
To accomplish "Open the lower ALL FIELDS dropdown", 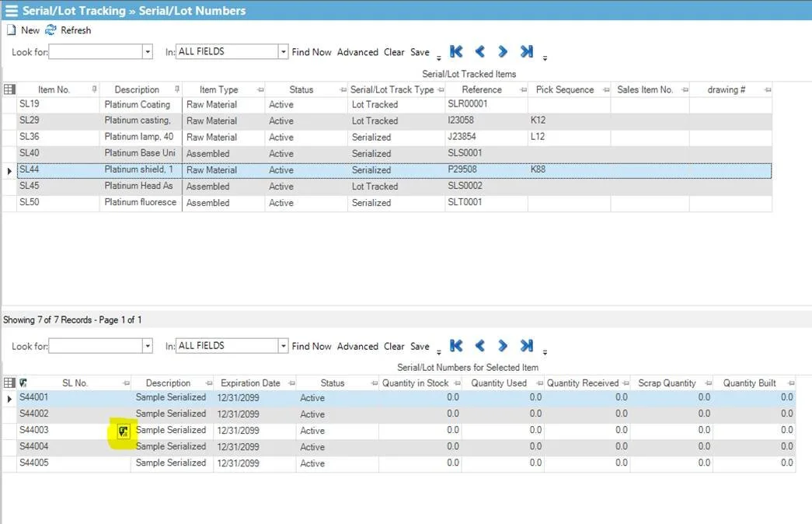I will (x=283, y=346).
